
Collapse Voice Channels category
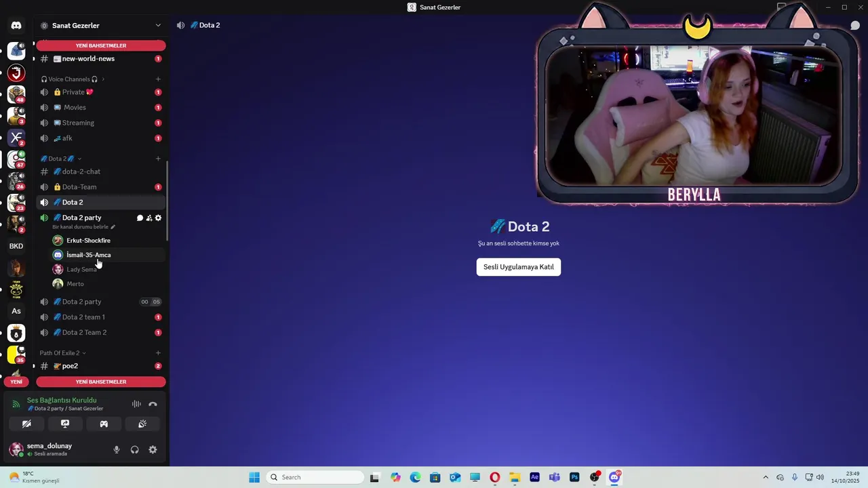tap(73, 79)
